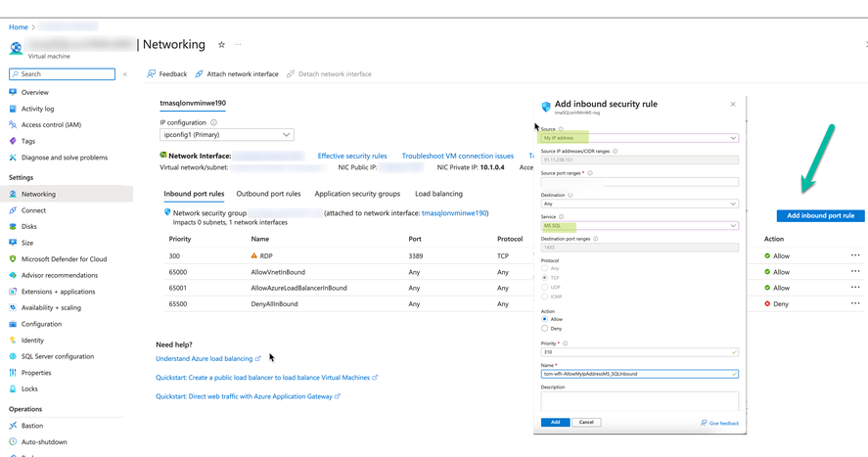Favorite the page with the star icon
Viewport: 868px width, 457px height.
coord(221,45)
